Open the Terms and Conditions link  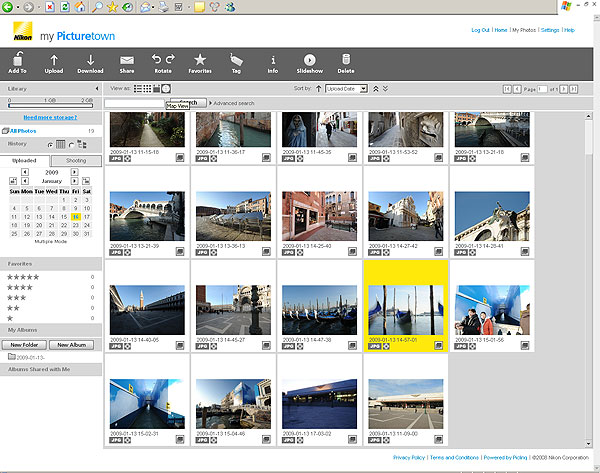[x=455, y=458]
